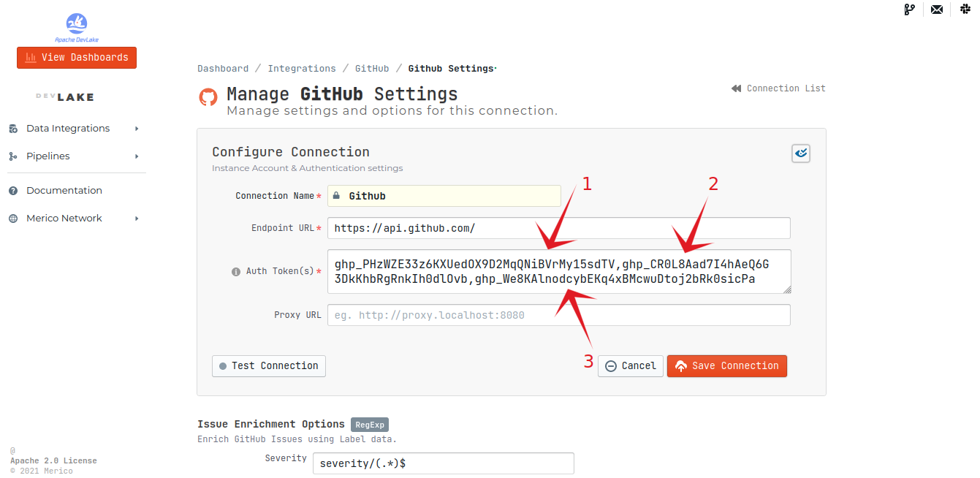Click the info icon next to Auth Token(s)
The width and height of the screenshot is (980, 478).
click(236, 271)
